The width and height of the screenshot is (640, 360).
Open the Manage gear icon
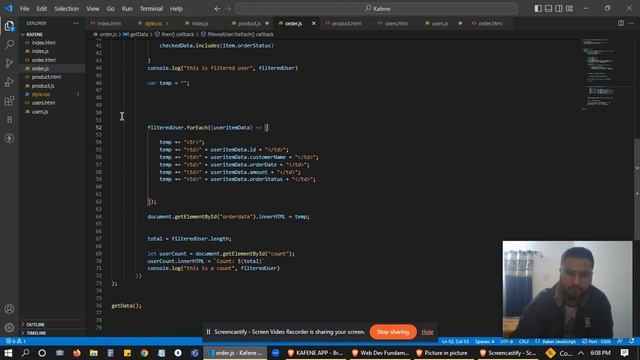pyautogui.click(x=9, y=327)
